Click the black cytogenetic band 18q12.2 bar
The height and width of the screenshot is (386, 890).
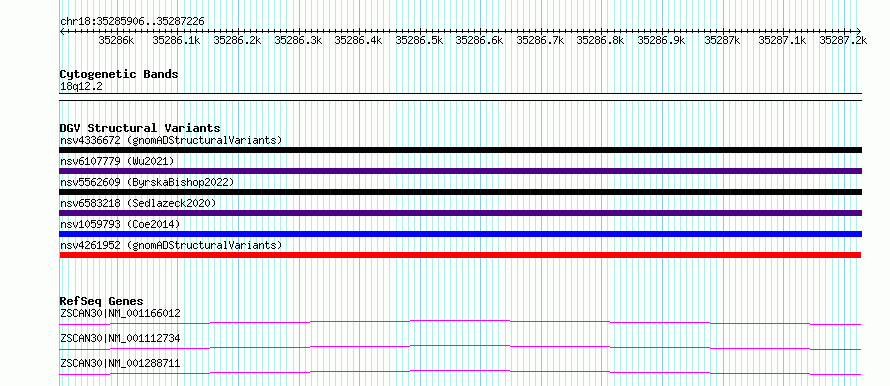tap(460, 97)
